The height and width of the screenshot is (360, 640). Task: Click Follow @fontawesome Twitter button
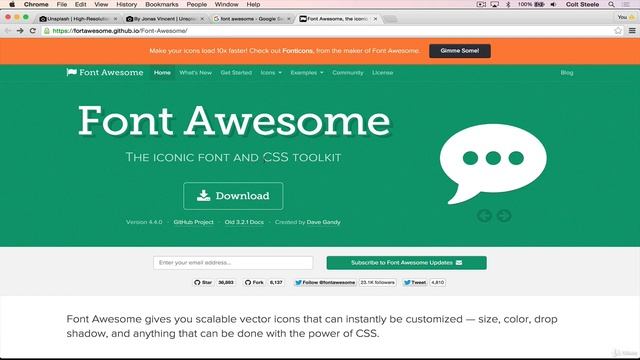click(x=325, y=282)
